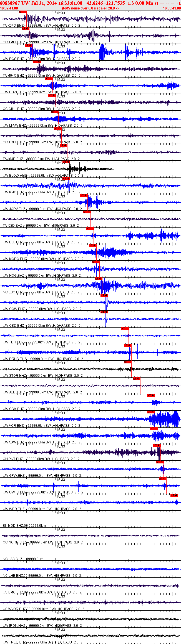Click the red pick marker on UW.BLOW trace
This screenshot has height=644, width=181.
pos(66,162)
